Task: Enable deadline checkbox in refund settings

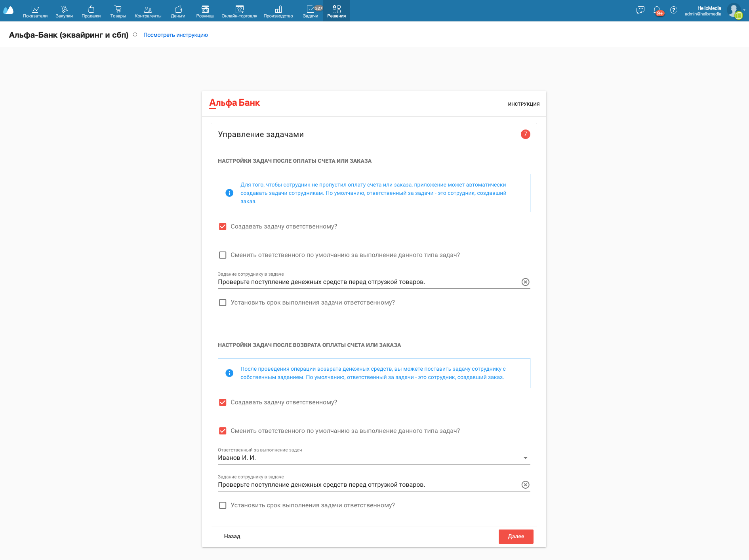Action: click(223, 505)
